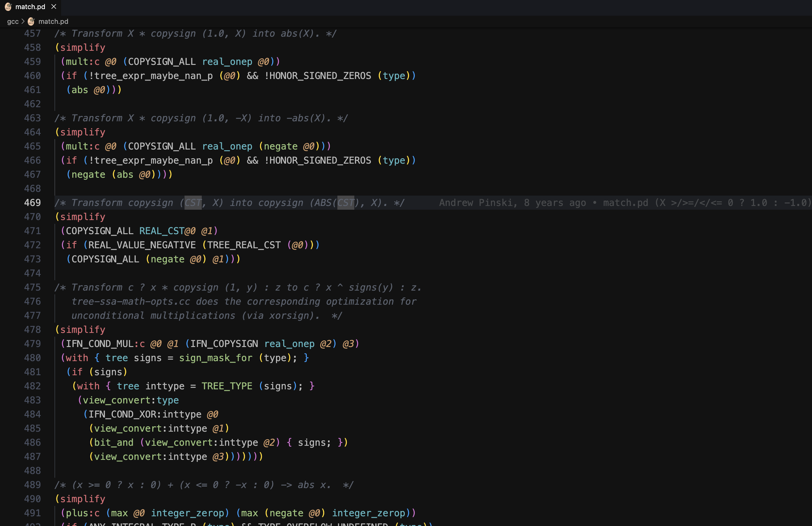812x526 pixels.
Task: Click the highlighted first CST on line 469
Action: click(193, 203)
